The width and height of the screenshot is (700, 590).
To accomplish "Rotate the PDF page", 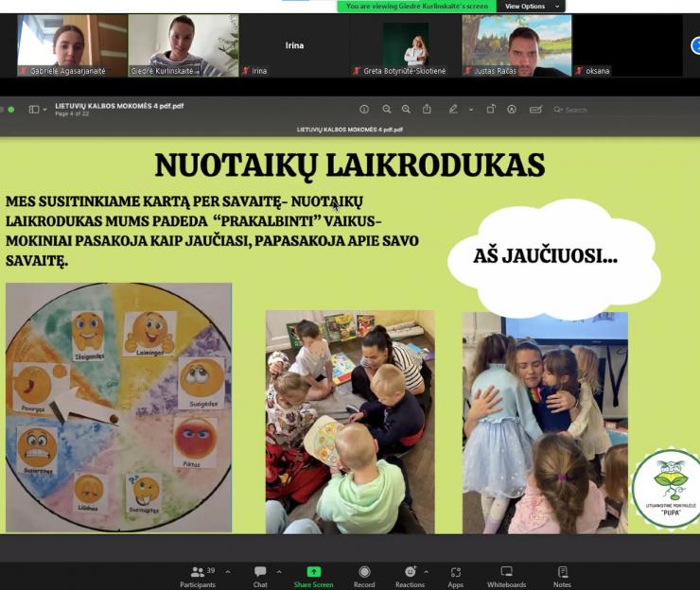I will [491, 110].
